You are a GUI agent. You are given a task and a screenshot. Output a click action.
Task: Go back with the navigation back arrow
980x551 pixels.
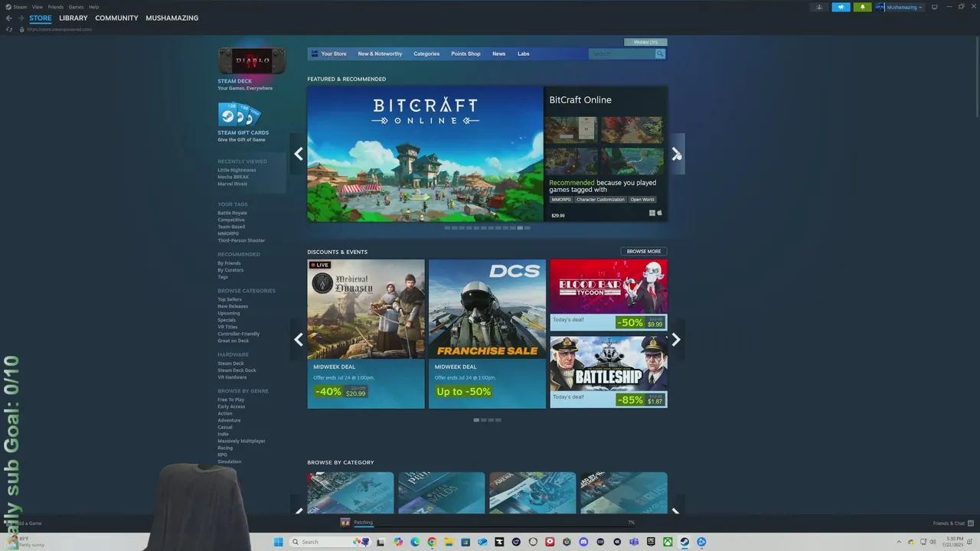(x=8, y=18)
